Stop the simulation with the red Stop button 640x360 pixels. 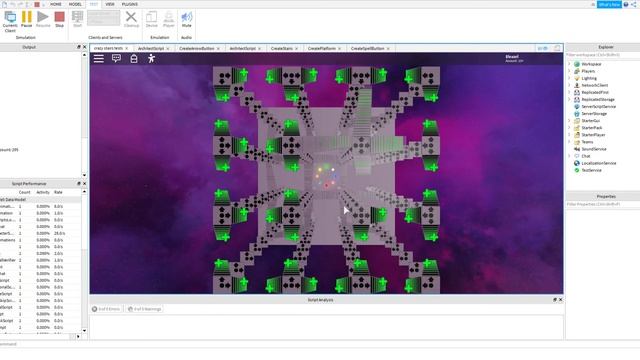point(60,17)
